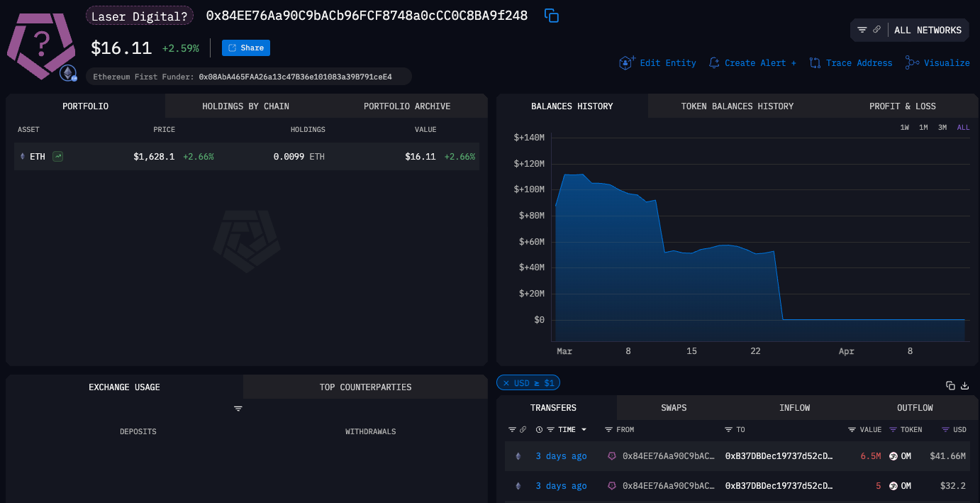The height and width of the screenshot is (503, 980).
Task: Set the chart range to 1M
Action: (923, 128)
